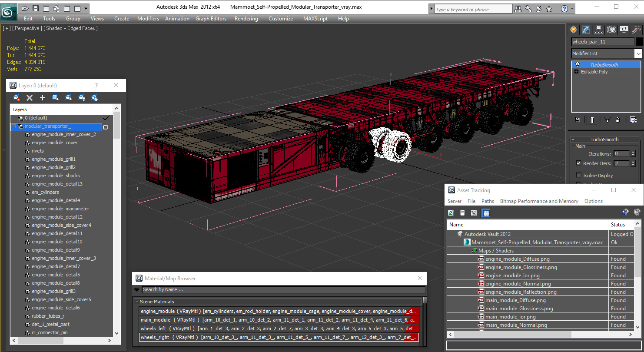Click [ Shaded + Edged Faces ] viewport label
This screenshot has width=644, height=352.
[71, 28]
